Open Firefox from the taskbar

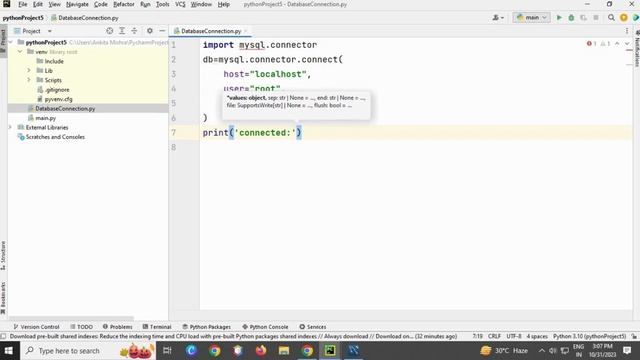pyautogui.click(x=261, y=351)
